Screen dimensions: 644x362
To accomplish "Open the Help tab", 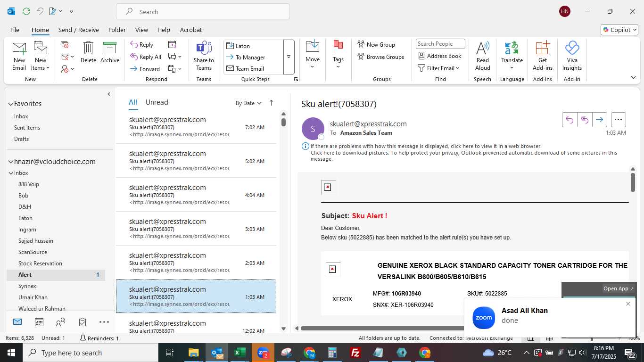I will point(164,30).
